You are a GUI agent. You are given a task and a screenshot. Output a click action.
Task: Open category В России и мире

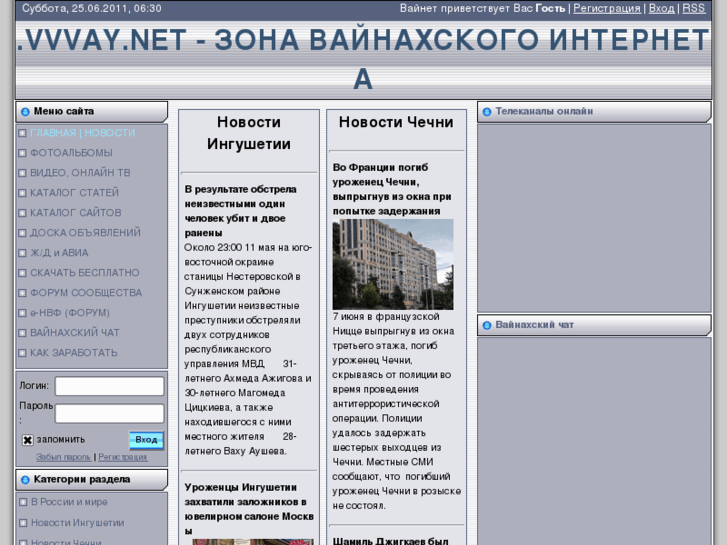tap(69, 502)
